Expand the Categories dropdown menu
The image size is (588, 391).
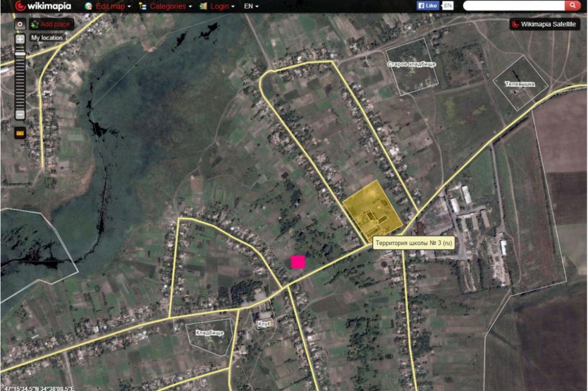165,6
